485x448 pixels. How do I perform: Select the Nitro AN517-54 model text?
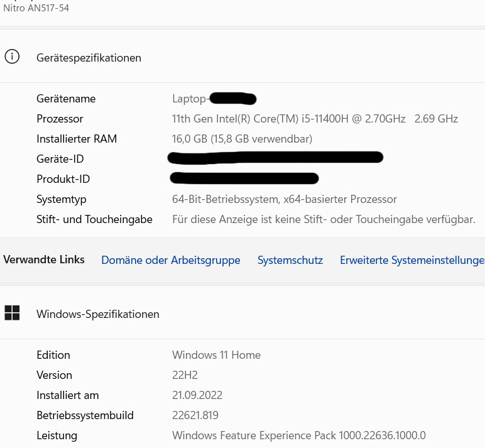(x=36, y=8)
